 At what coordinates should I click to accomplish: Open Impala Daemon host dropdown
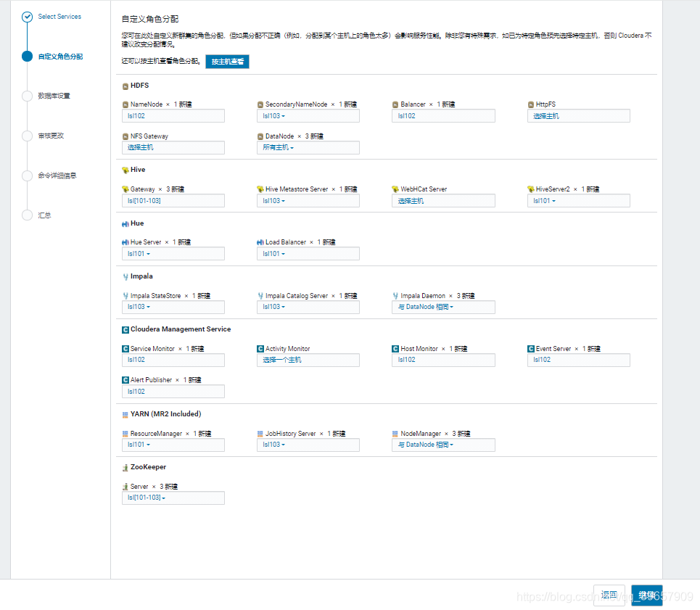443,307
